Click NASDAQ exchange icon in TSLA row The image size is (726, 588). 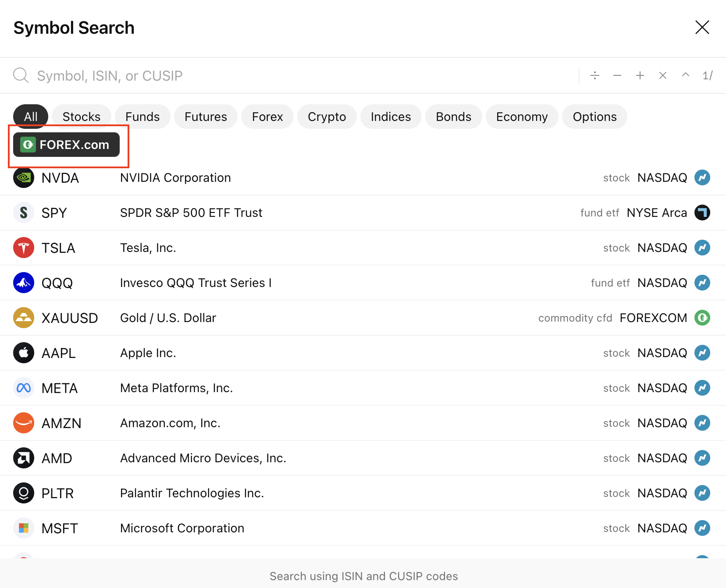point(702,248)
